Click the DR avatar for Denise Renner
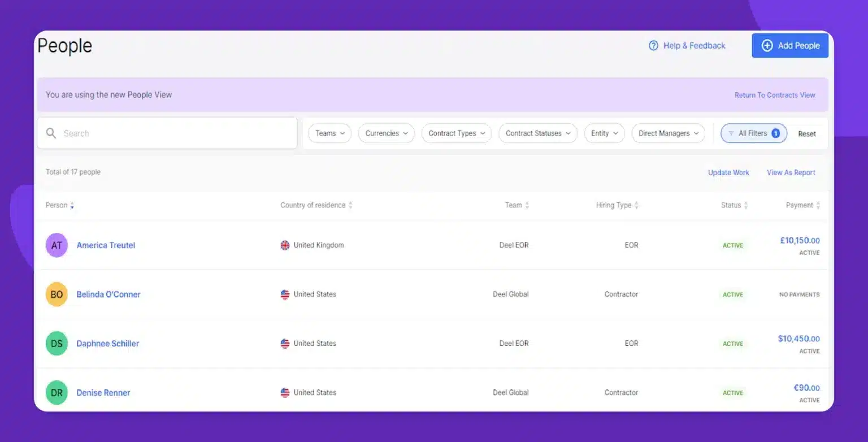868x442 pixels. click(57, 393)
